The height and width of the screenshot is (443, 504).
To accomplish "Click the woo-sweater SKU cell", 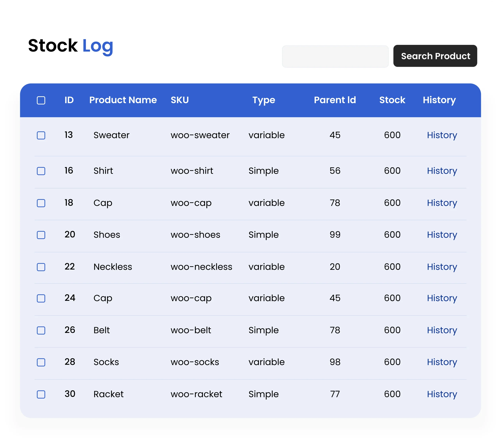I will (x=200, y=135).
